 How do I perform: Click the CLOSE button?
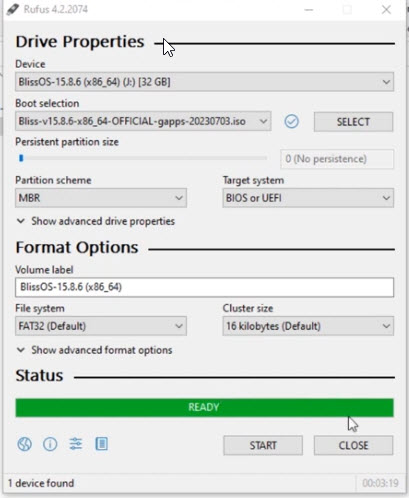tap(353, 445)
